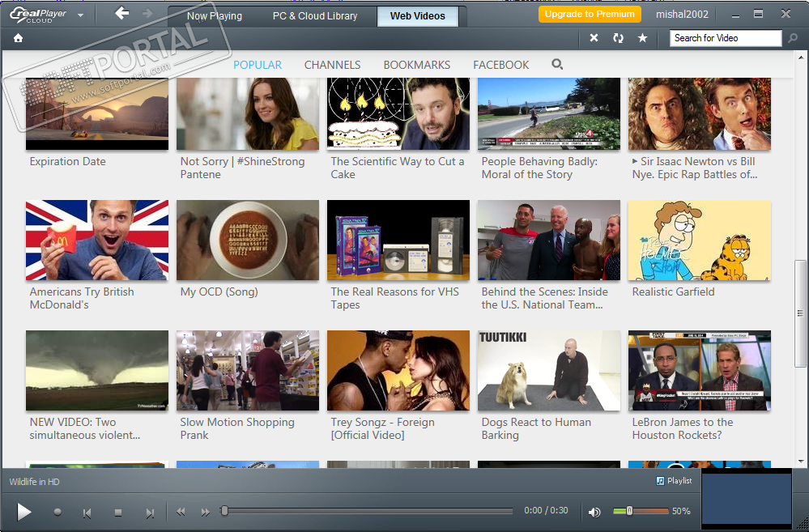
Task: Click the 'Wildlife in HD' now playing title
Action: [34, 482]
